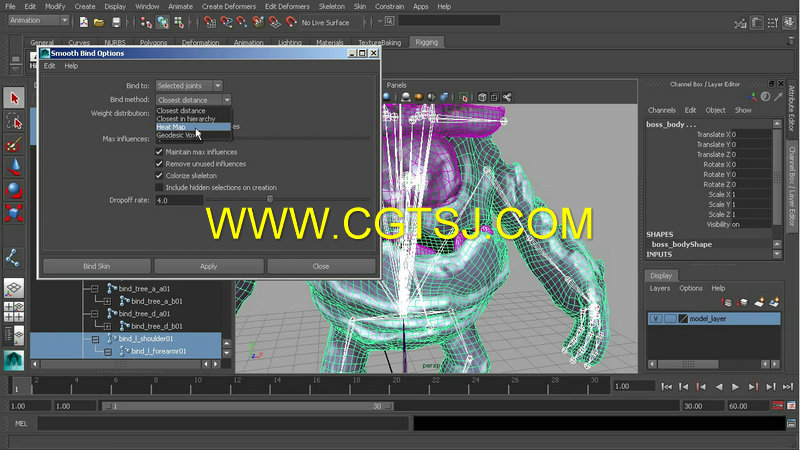The image size is (800, 450).
Task: Click the Dropoff rate slider handle
Action: pyautogui.click(x=270, y=199)
